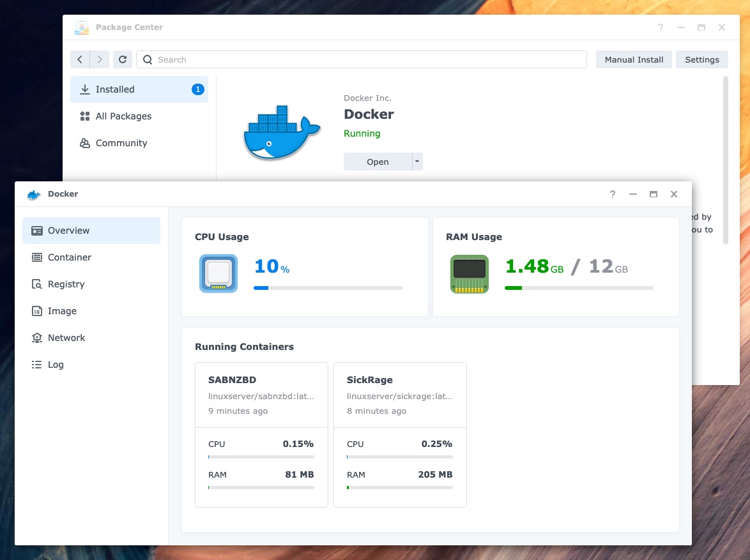Viewport: 750px width, 560px height.
Task: Click the 1.48 GB RAM usage value
Action: point(534,266)
